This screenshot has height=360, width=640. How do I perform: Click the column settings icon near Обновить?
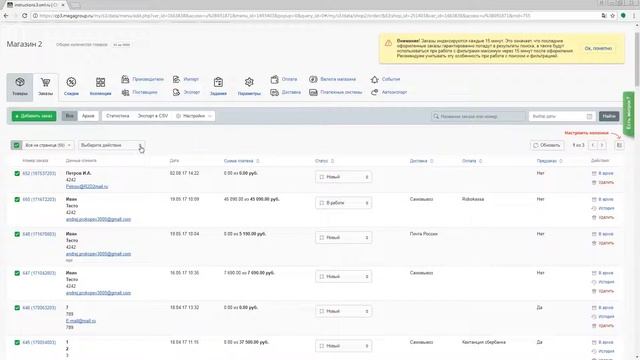[619, 145]
